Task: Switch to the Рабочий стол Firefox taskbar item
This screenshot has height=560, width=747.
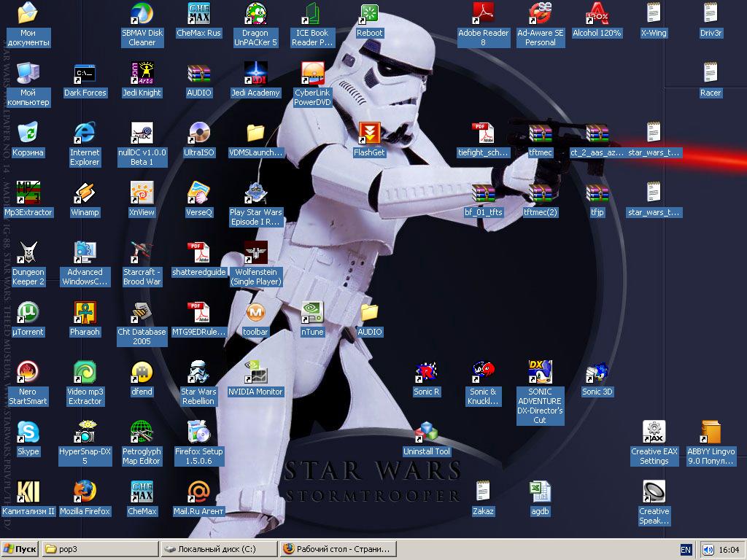Action: [x=338, y=549]
